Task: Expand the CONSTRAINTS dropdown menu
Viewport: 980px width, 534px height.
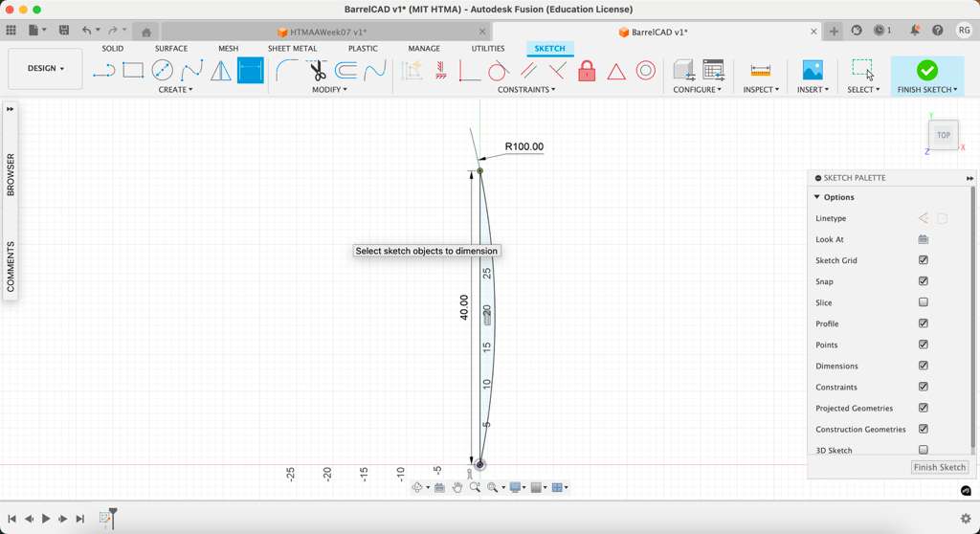Action: pos(526,90)
